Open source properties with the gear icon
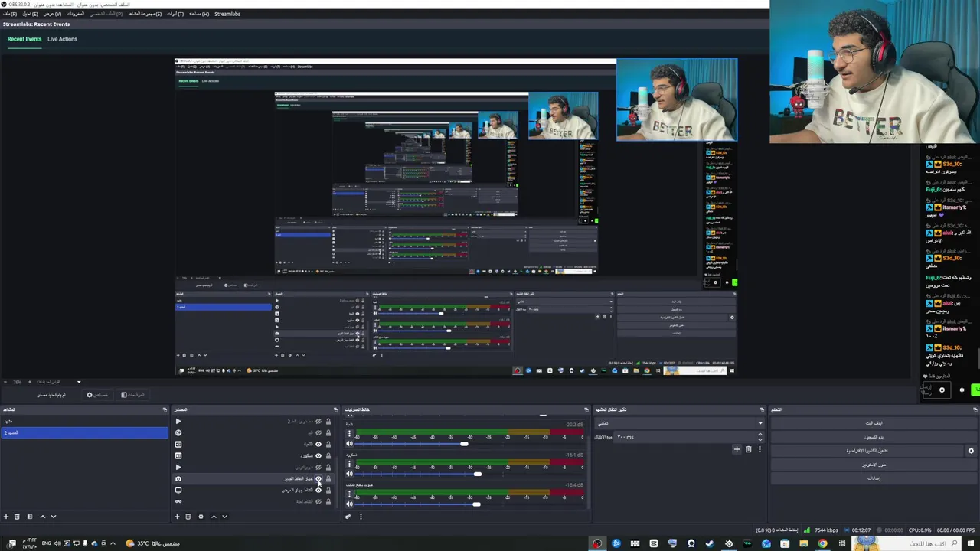Viewport: 980px width, 551px height. tap(201, 517)
